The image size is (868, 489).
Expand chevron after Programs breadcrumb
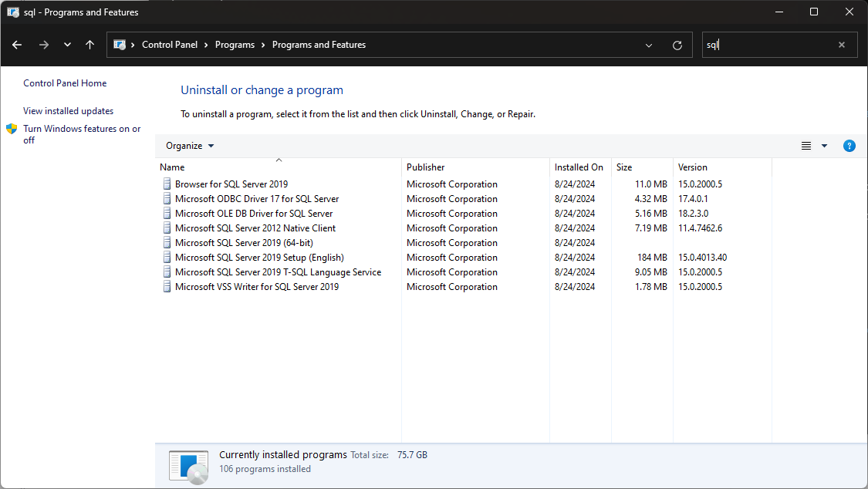pyautogui.click(x=263, y=46)
